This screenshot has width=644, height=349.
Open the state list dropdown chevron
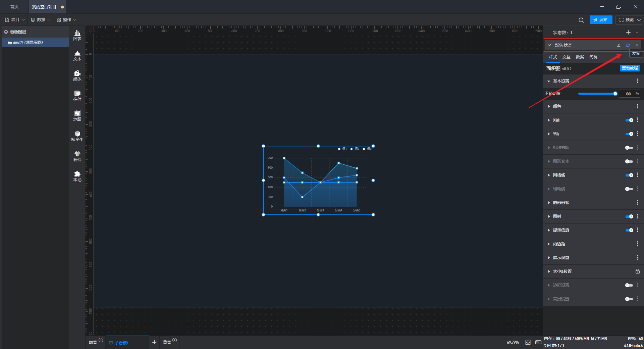pos(637,33)
